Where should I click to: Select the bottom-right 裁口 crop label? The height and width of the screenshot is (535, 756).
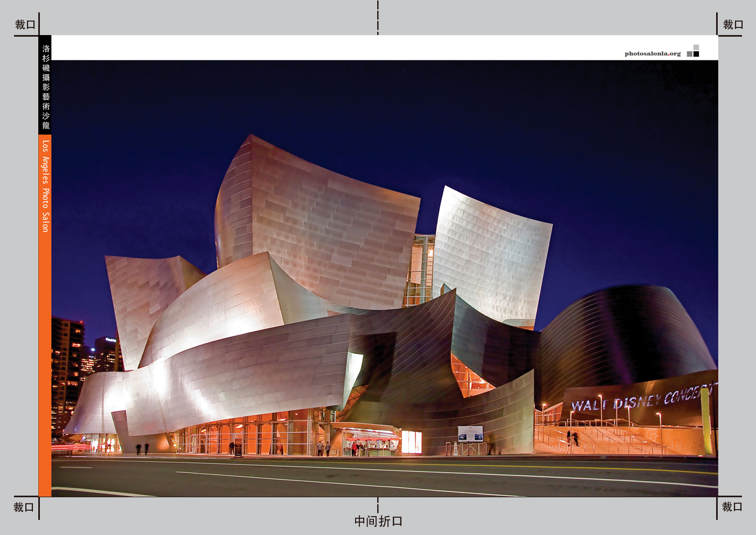click(x=732, y=507)
